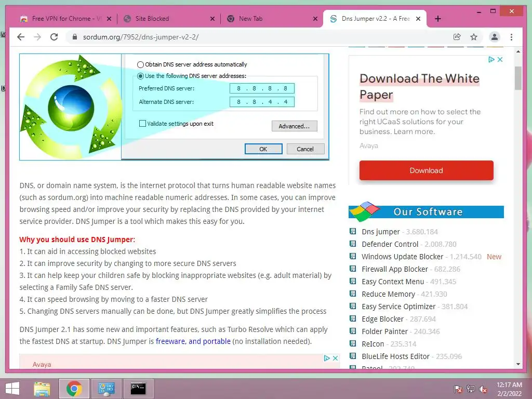Open the Reduce Memory link
The width and height of the screenshot is (532, 399).
[x=388, y=294]
